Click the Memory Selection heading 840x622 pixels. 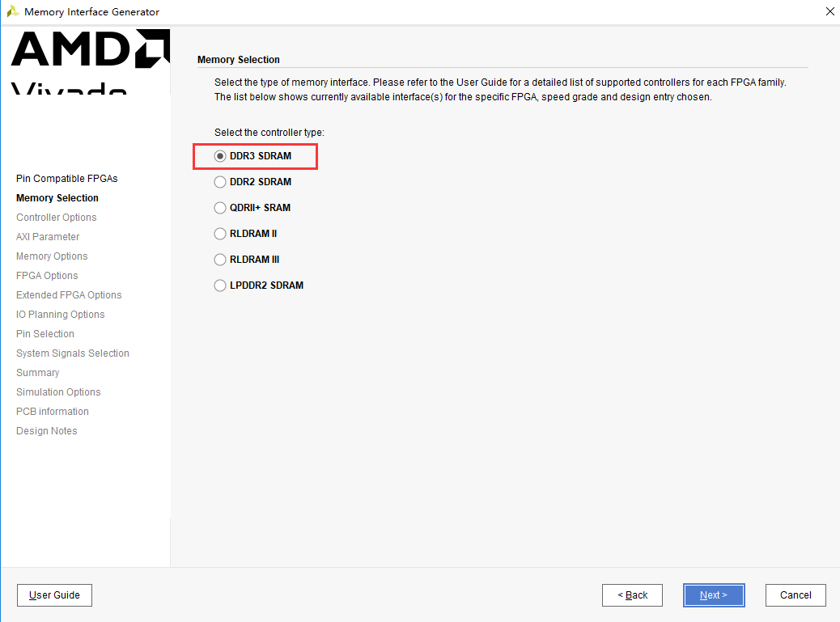239,59
